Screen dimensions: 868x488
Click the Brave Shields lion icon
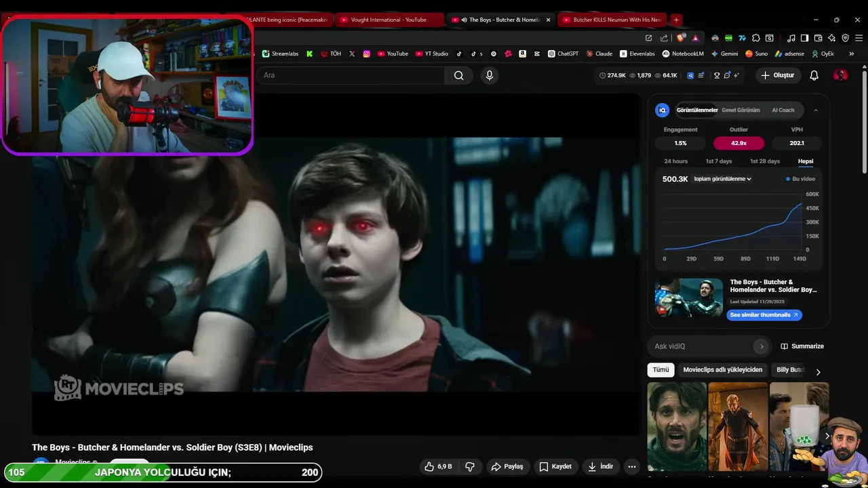pos(680,38)
